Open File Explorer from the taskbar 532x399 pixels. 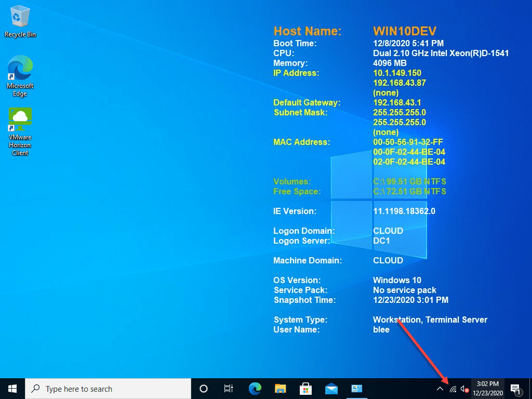(x=280, y=389)
